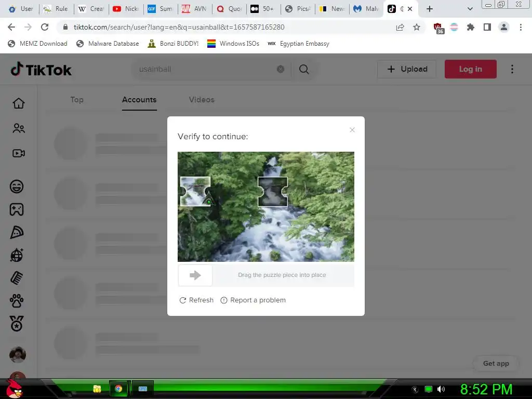
Task: Open the extensions puzzle icon
Action: tap(470, 27)
